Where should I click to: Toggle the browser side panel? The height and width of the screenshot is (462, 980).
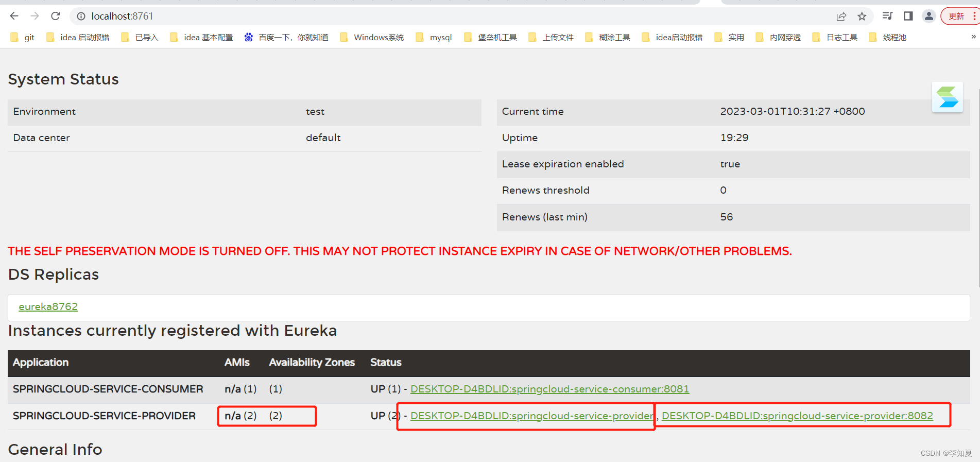[x=908, y=16]
